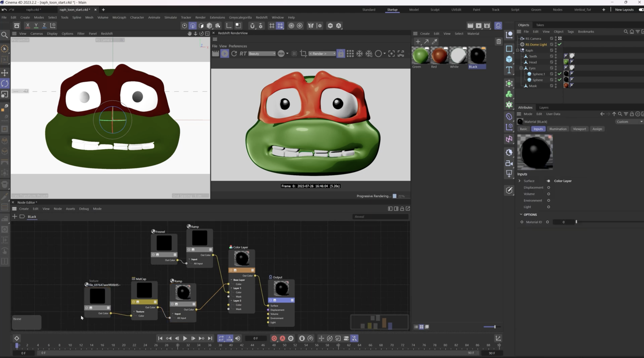Open the MoGraph menu

[119, 17]
